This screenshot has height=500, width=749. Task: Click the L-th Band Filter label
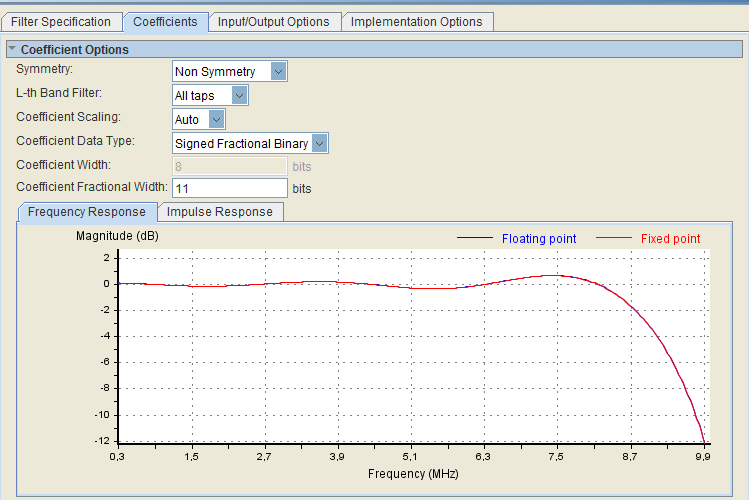click(59, 93)
